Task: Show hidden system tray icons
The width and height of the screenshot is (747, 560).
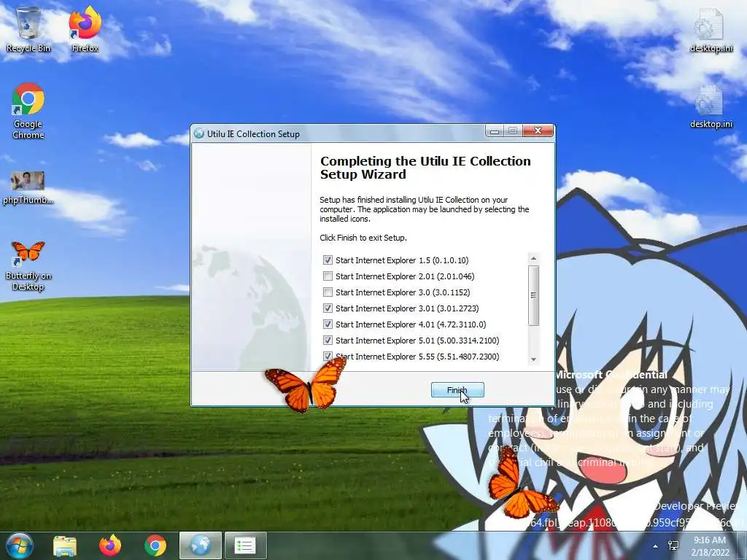Action: click(656, 546)
